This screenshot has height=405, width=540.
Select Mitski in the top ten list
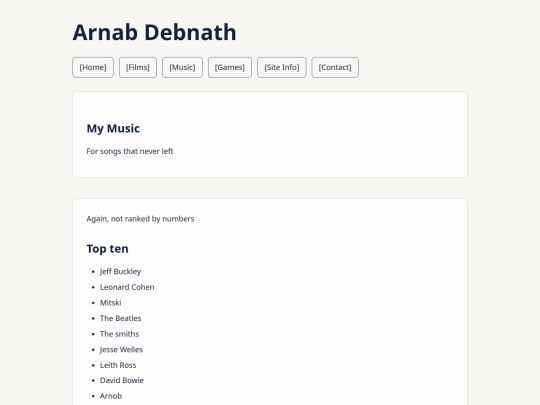pos(111,303)
